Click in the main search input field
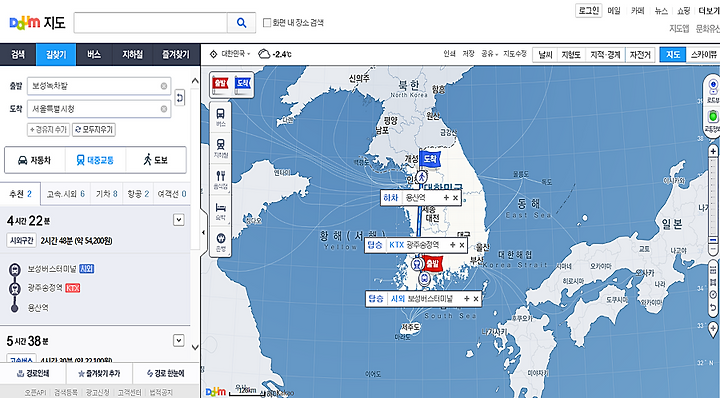Image resolution: width=720 pixels, height=398 pixels. [x=151, y=22]
